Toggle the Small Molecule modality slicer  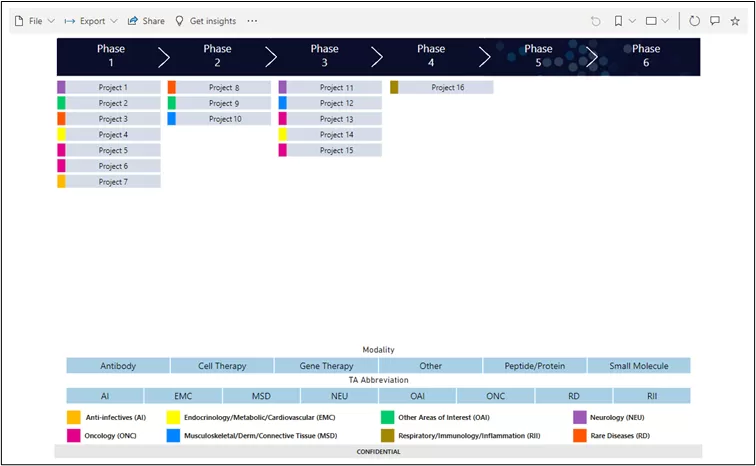[x=638, y=366]
